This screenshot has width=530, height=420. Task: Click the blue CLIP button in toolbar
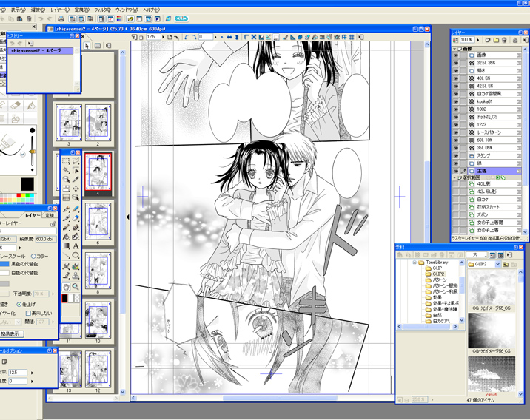[x=181, y=18]
